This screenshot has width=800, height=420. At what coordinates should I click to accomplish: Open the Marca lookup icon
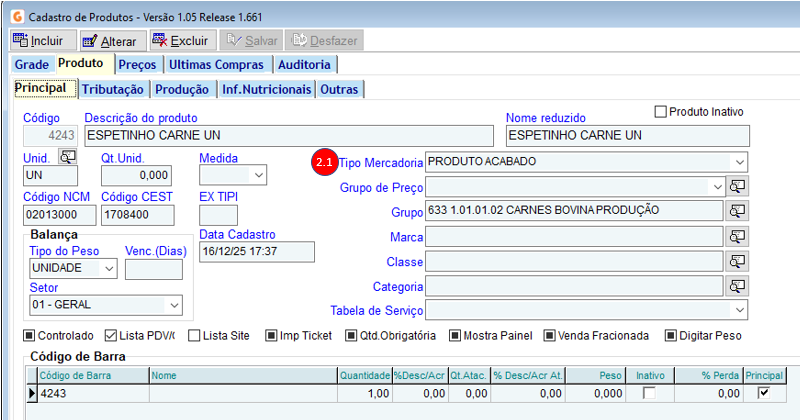pyautogui.click(x=738, y=236)
